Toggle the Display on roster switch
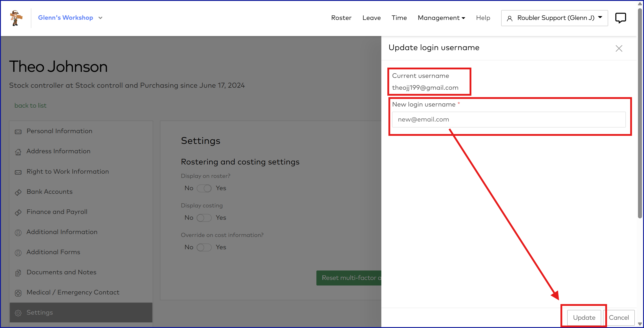Screen dimensions: 644x328 tap(204, 188)
